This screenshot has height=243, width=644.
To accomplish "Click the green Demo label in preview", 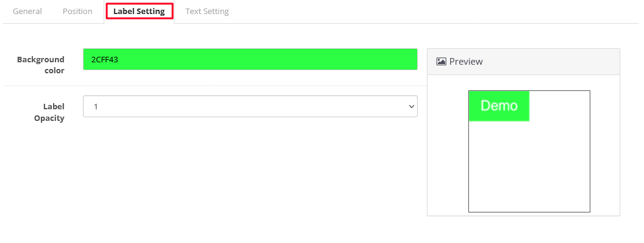I will pos(499,106).
